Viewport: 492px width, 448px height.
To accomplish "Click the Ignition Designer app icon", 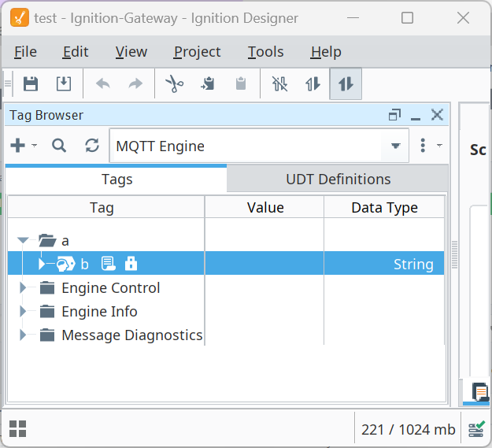I will coord(20,17).
